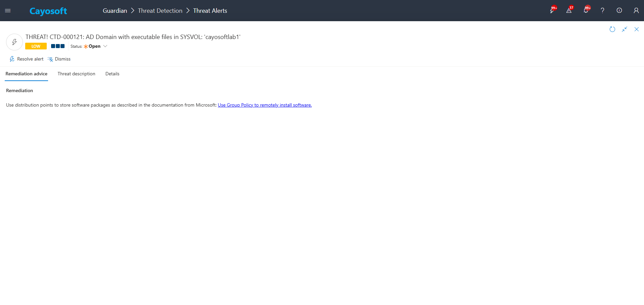Dismiss this threat alert
The height and width of the screenshot is (305, 644).
tap(59, 59)
